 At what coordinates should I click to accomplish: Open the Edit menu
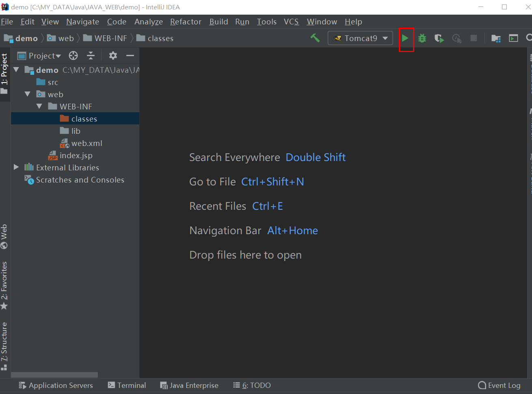pos(28,22)
